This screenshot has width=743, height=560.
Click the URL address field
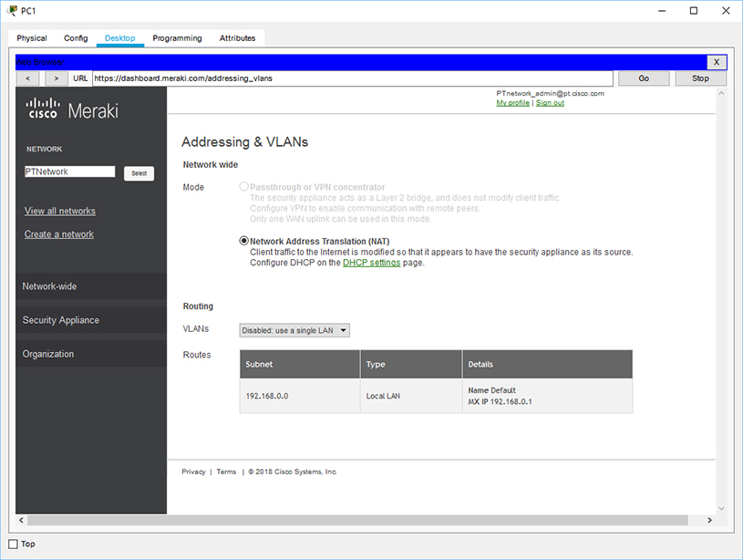[x=353, y=78]
